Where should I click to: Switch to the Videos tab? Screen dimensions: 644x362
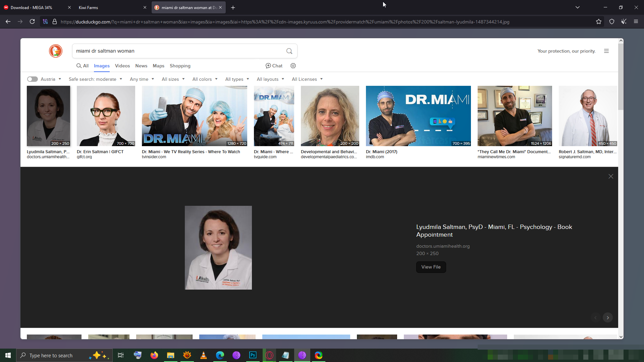point(122,66)
